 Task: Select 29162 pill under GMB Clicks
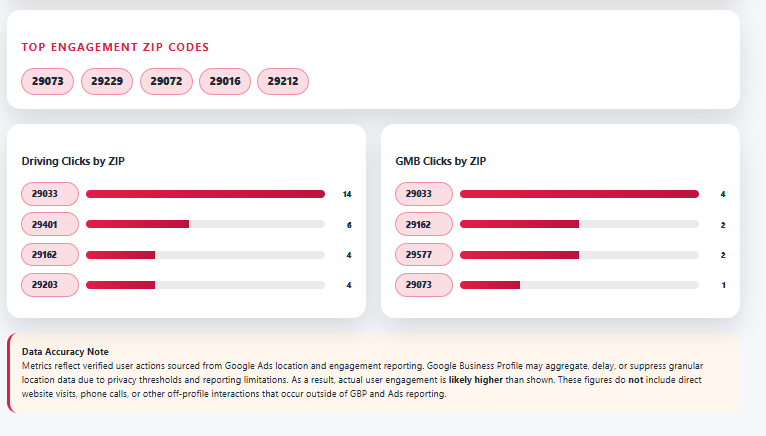point(425,224)
